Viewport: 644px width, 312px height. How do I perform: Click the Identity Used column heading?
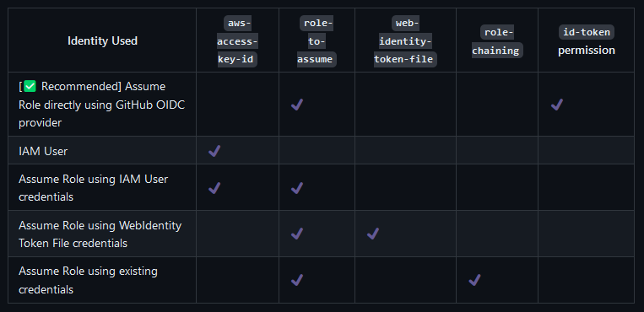pos(102,41)
